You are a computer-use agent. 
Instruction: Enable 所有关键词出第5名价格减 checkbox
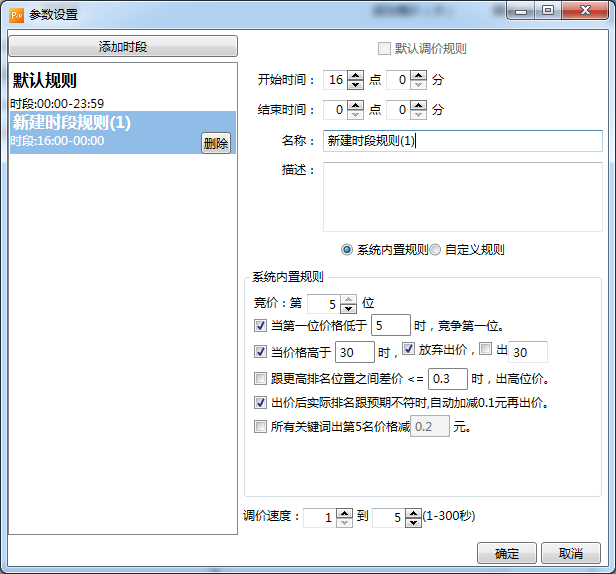click(x=260, y=426)
